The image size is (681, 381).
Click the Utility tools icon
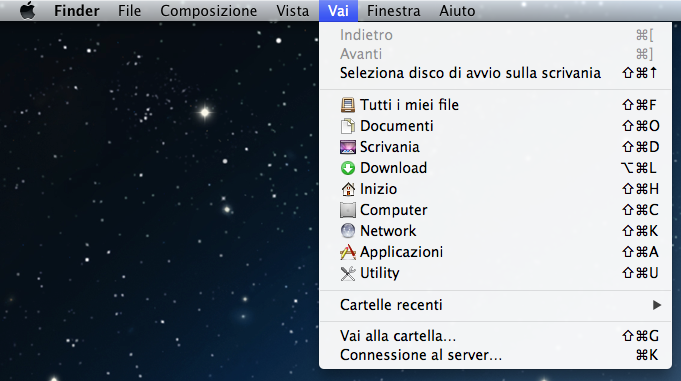(x=347, y=273)
